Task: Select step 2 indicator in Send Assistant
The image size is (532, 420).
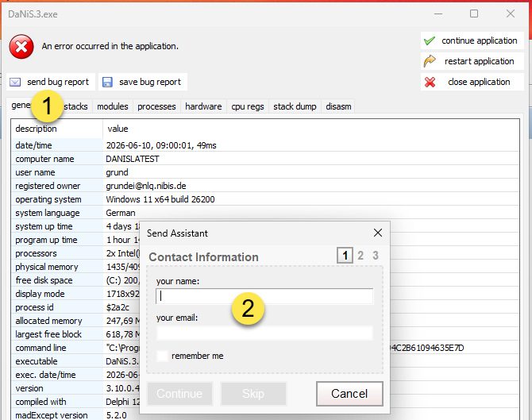Action: [x=360, y=256]
